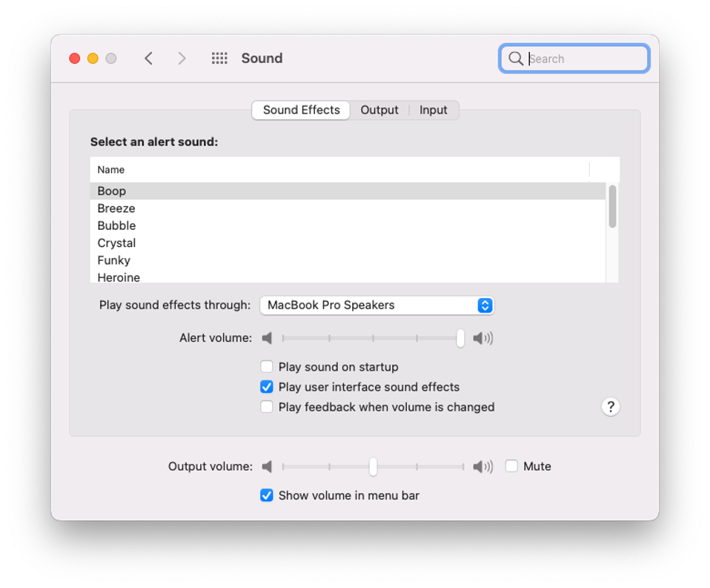Click the back navigation arrow
710x588 pixels.
[148, 58]
